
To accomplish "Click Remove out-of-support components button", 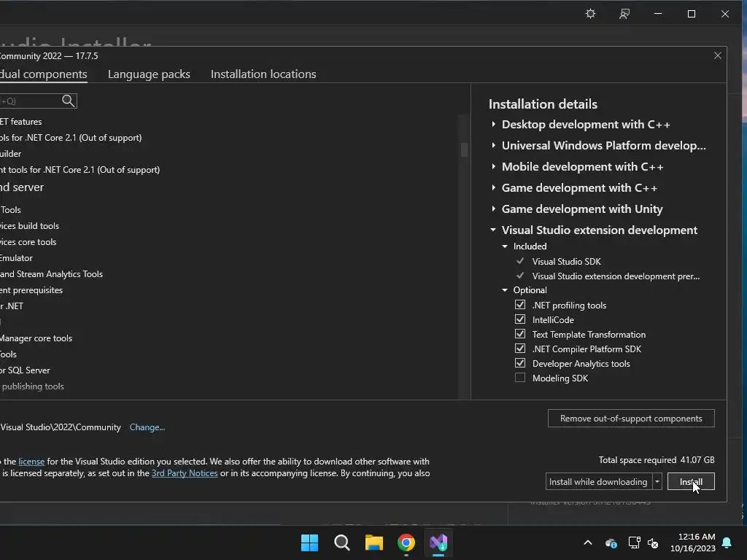I will point(631,418).
